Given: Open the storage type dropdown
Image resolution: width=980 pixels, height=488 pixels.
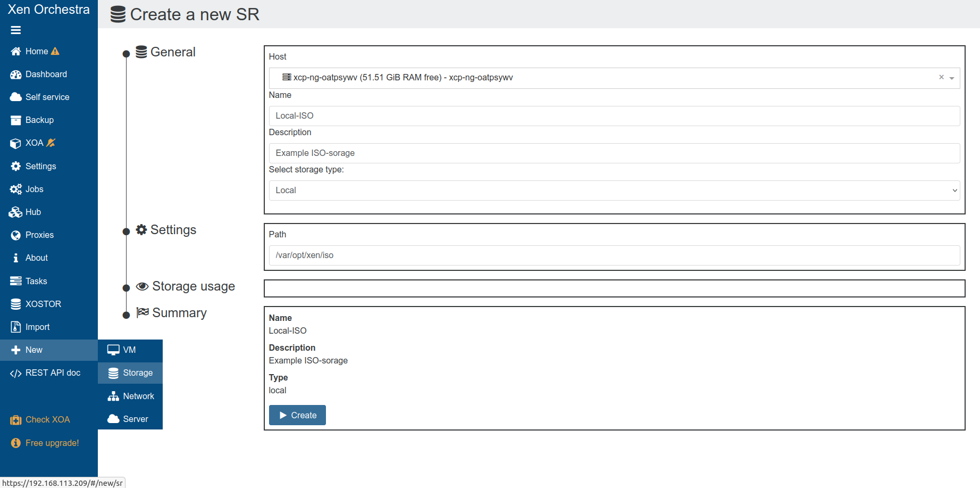Looking at the screenshot, I should click(614, 191).
